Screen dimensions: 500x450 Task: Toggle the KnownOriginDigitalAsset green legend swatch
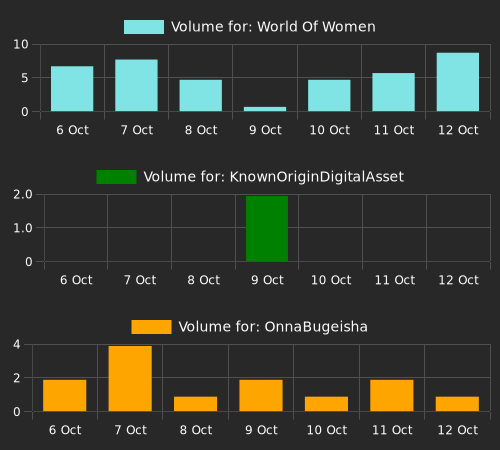(116, 177)
